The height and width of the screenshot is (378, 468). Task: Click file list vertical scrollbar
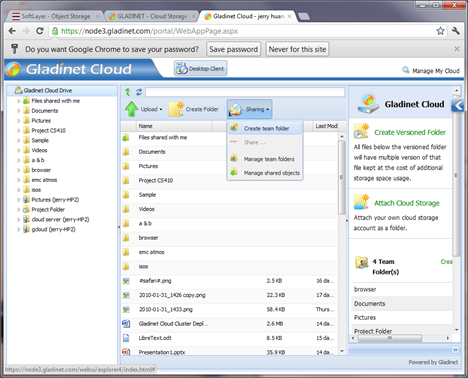click(342, 178)
